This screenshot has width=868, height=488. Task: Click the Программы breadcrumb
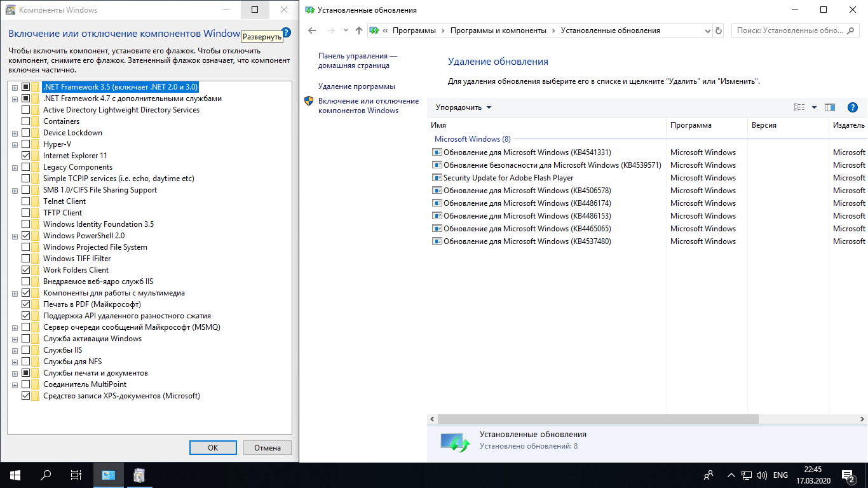coord(414,30)
